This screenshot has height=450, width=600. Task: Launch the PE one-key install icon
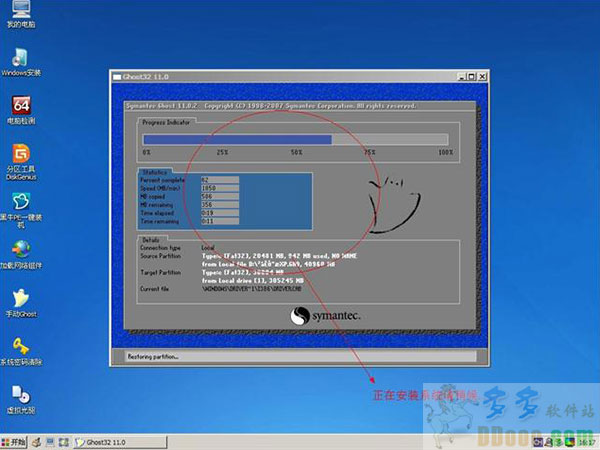[x=21, y=210]
